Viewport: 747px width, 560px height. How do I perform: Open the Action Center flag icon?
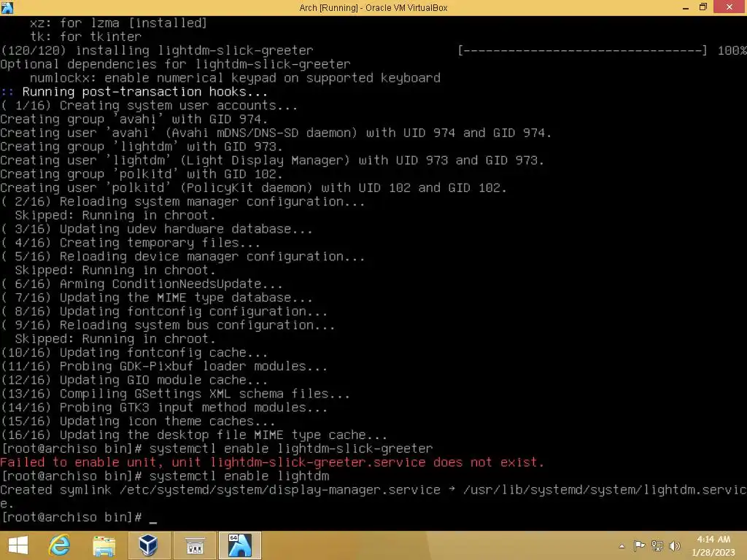point(639,545)
